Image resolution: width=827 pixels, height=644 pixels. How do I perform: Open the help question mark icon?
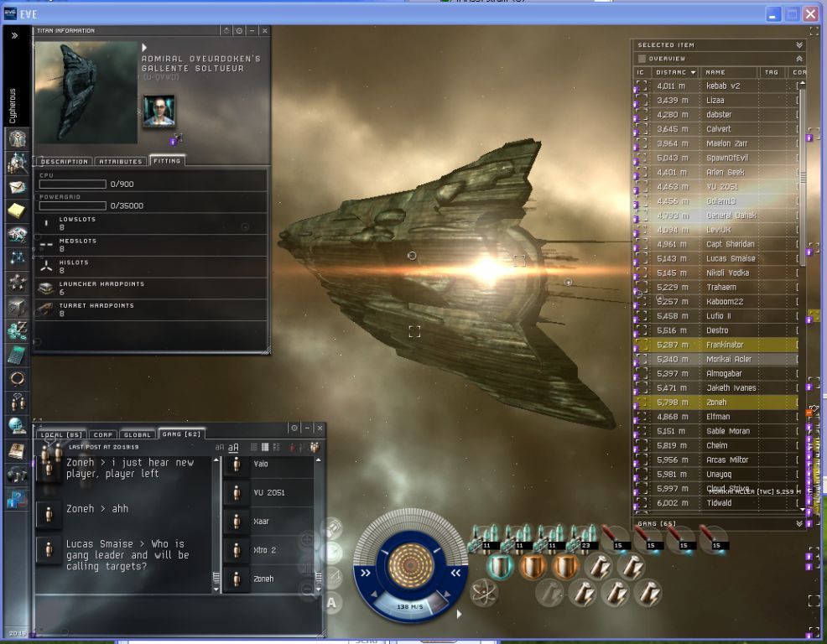(16, 498)
